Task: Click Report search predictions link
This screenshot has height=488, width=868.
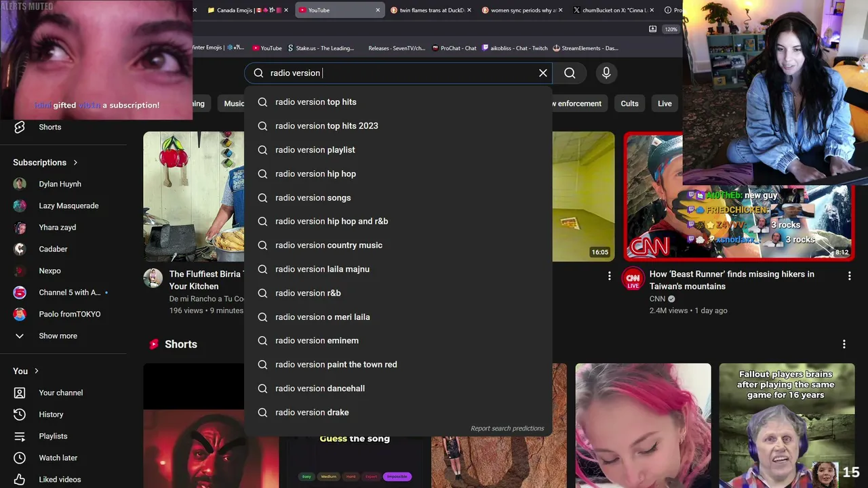Action: 507,428
